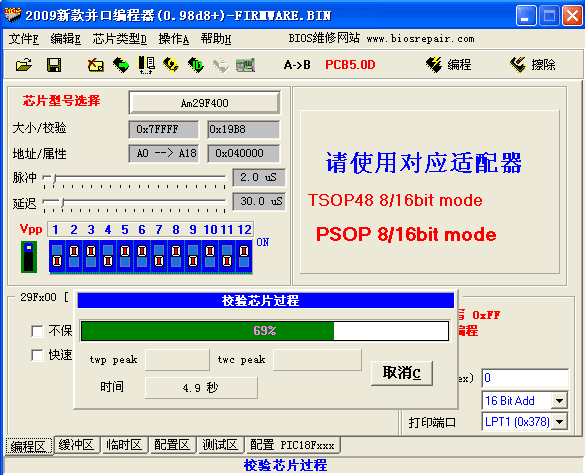Toggle DIP switch 4

[108, 256]
